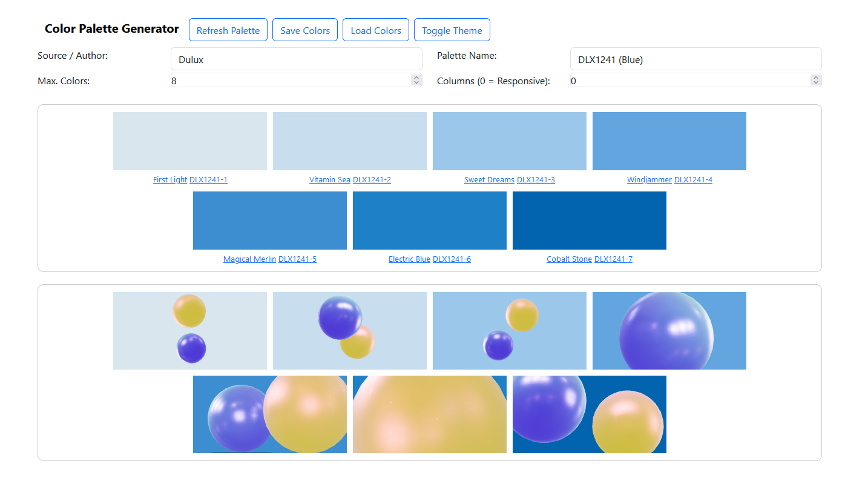Viewport: 868px width, 495px height.
Task: Decrease Max. Colors with stepper down arrow
Action: [x=416, y=83]
